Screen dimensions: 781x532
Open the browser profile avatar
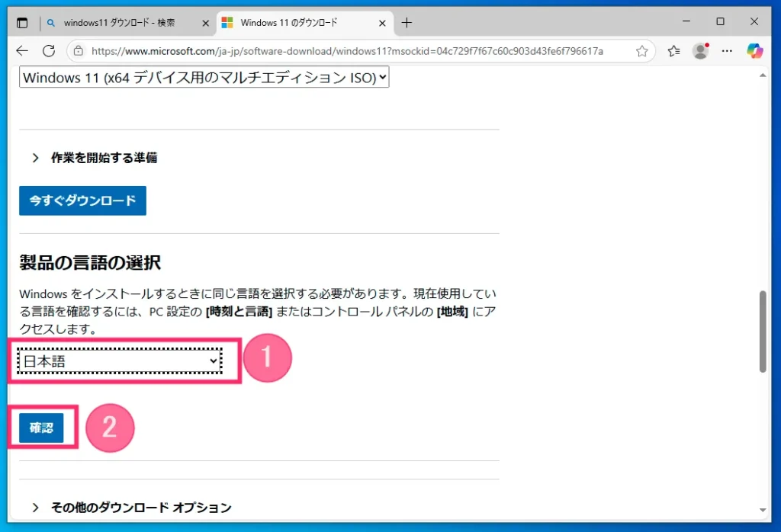coord(700,51)
